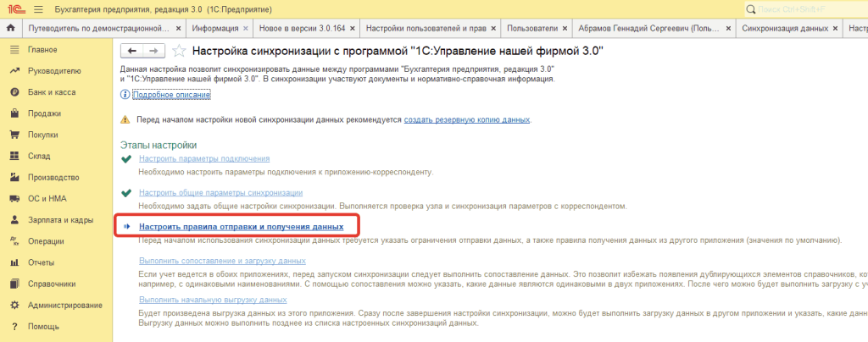Click the Этапы настройки heading
Image resolution: width=868 pixels, height=342 pixels.
tap(159, 146)
